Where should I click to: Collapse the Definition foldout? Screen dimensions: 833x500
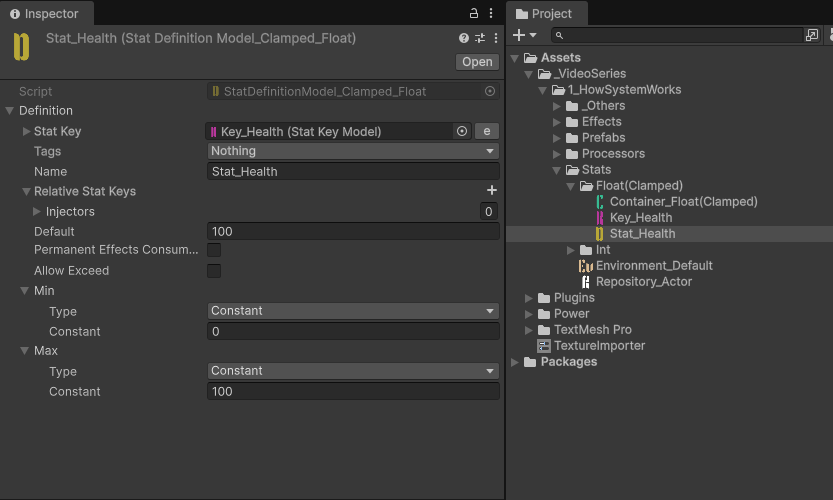[10, 111]
